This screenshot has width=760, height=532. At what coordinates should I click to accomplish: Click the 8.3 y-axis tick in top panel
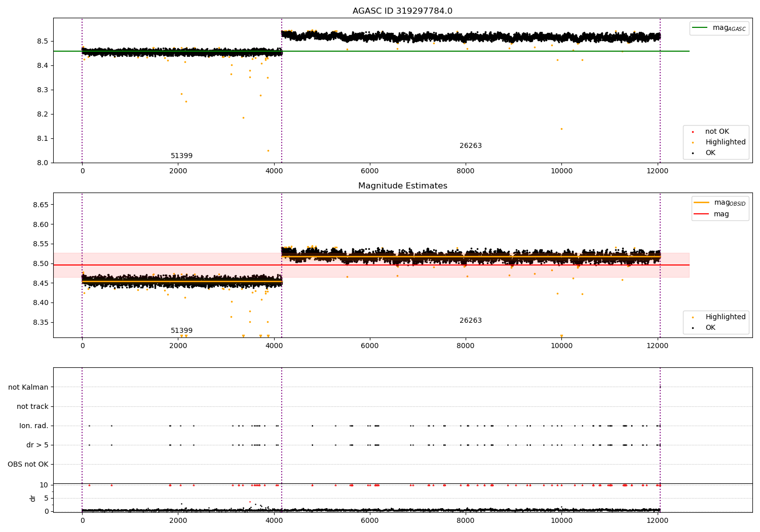[42, 90]
